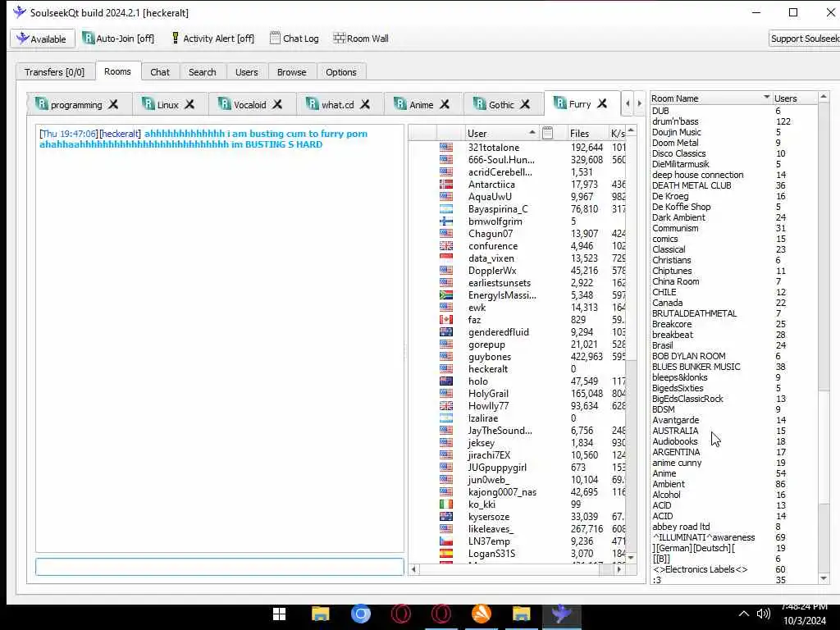This screenshot has width=840, height=630.
Task: Select user Antarctiica in list
Action: click(491, 185)
